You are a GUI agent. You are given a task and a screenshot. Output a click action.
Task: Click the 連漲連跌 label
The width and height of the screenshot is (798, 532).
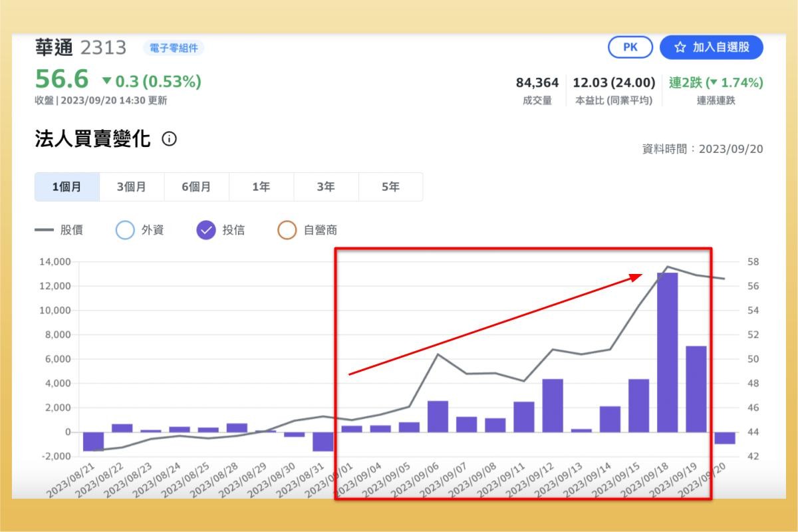click(716, 101)
